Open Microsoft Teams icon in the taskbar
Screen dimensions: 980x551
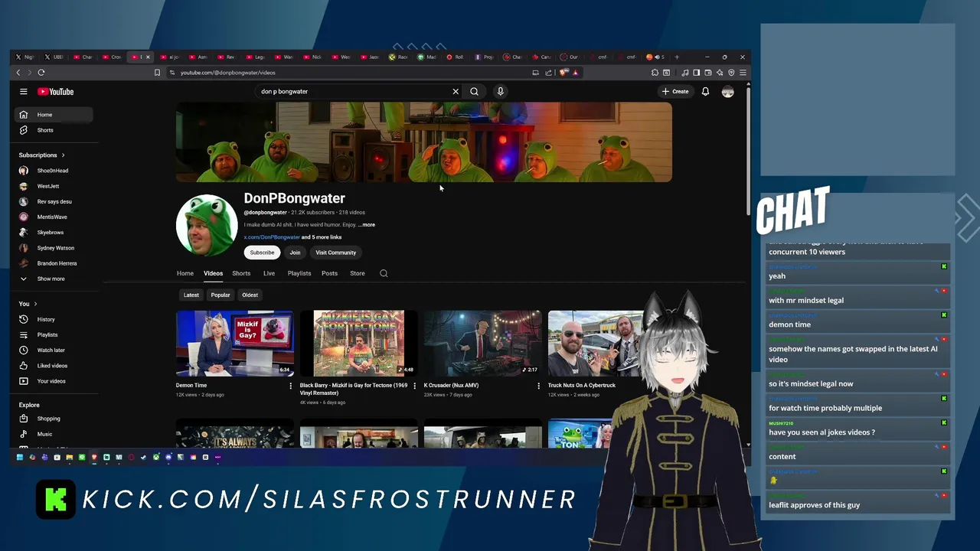pos(44,458)
